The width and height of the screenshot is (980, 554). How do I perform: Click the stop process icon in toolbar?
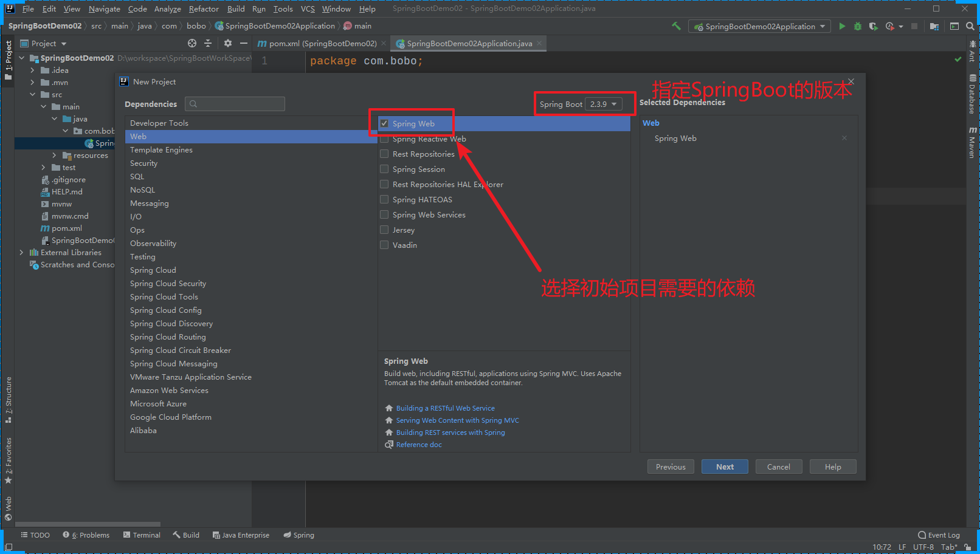[914, 26]
